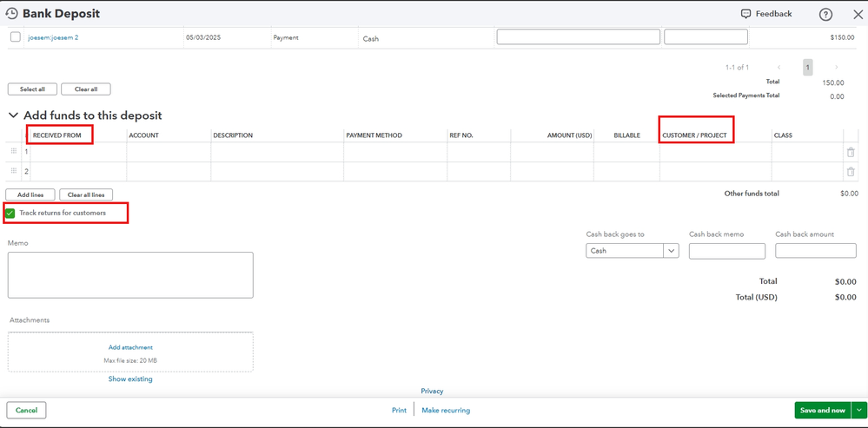
Task: Click the RECEIVED FROM column header
Action: click(57, 135)
